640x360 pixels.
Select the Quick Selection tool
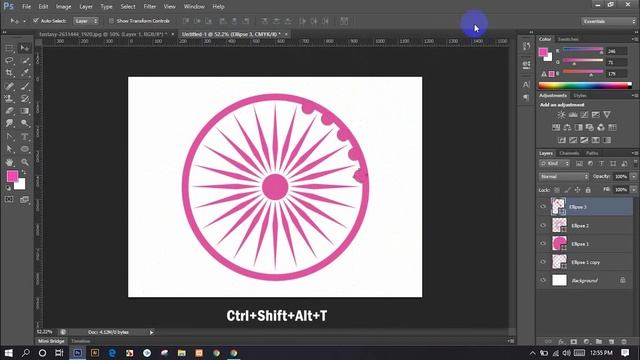(x=25, y=61)
